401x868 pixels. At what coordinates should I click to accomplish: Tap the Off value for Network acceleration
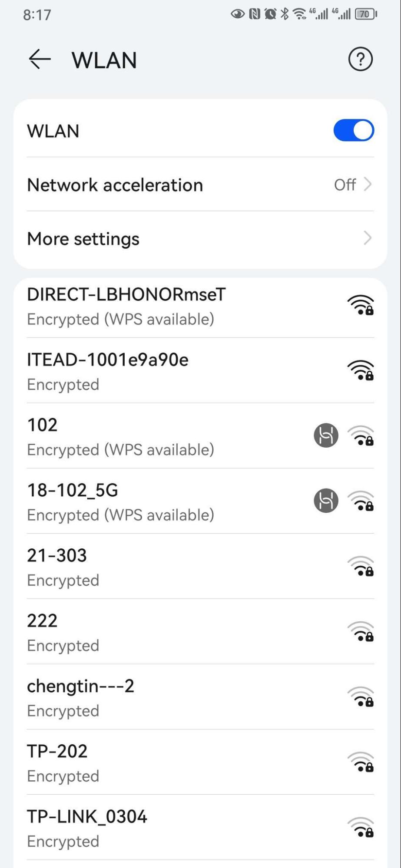345,185
